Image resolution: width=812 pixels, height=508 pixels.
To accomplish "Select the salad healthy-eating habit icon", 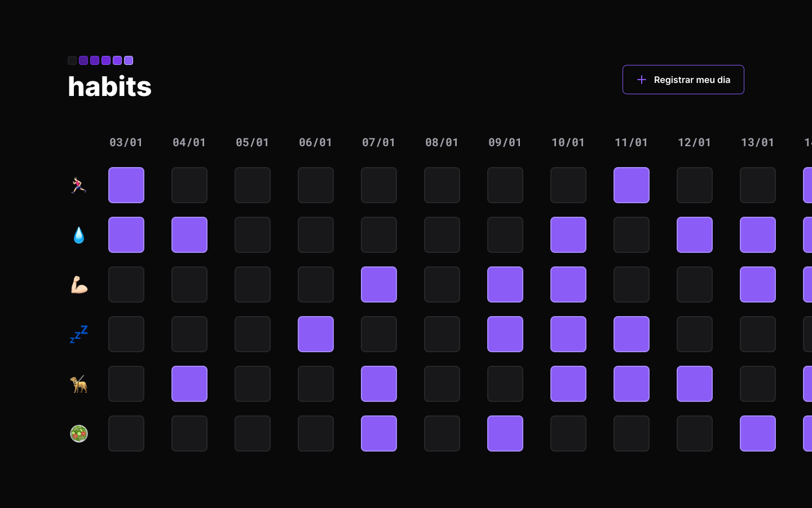I will [x=79, y=433].
